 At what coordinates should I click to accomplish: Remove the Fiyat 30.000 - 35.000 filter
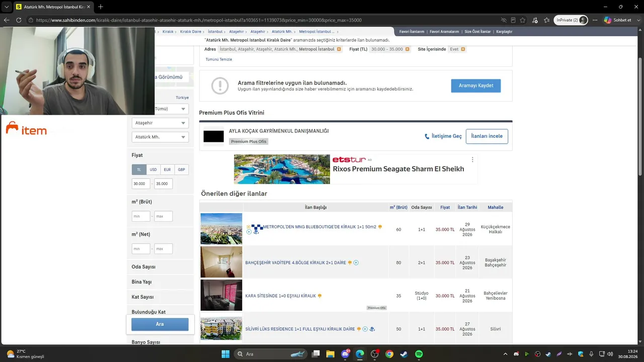tap(408, 49)
